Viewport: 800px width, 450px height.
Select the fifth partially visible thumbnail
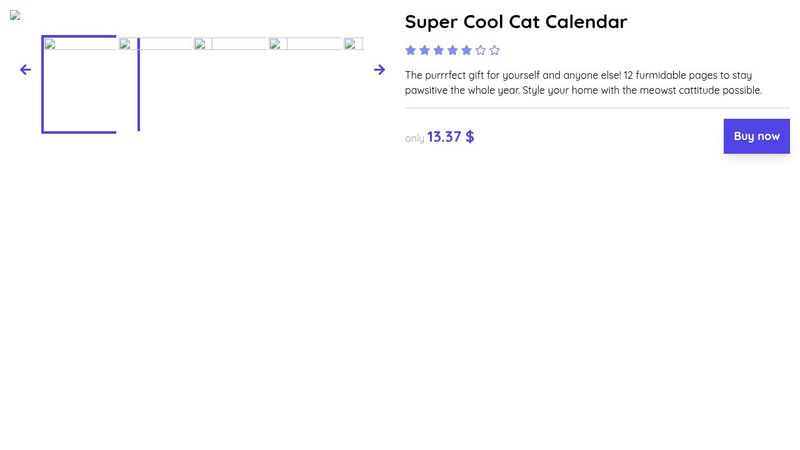click(354, 44)
